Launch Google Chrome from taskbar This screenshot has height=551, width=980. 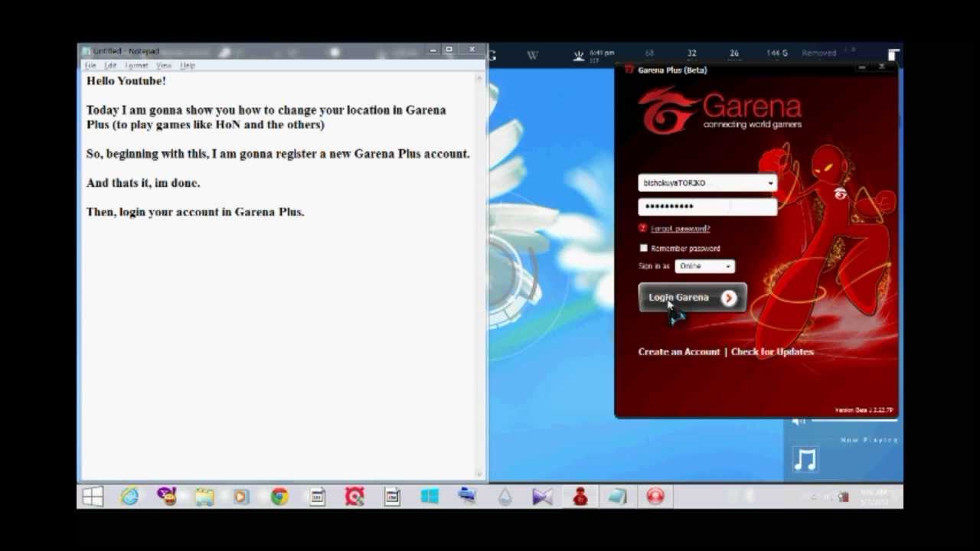pos(279,497)
